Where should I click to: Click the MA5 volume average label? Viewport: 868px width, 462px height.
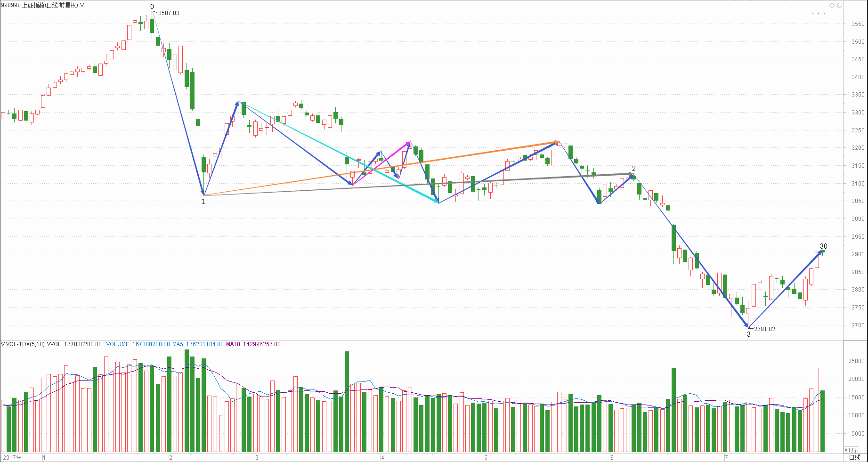click(198, 344)
